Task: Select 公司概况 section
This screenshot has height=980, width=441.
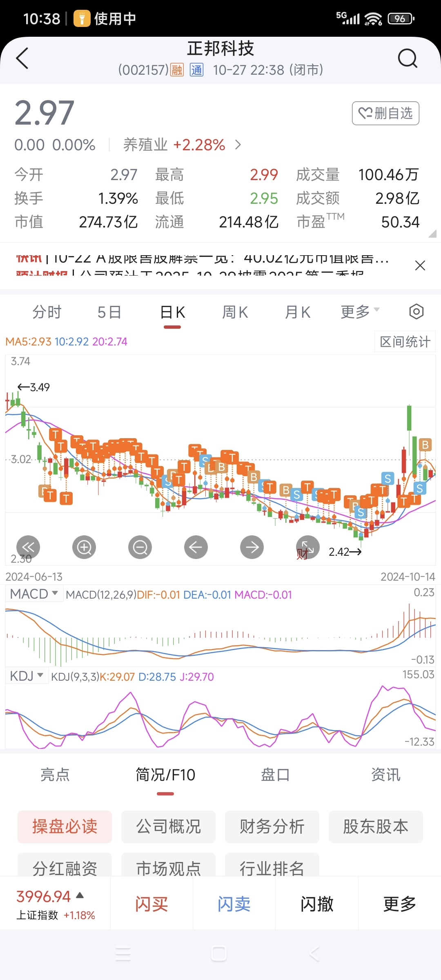Action: (x=168, y=826)
